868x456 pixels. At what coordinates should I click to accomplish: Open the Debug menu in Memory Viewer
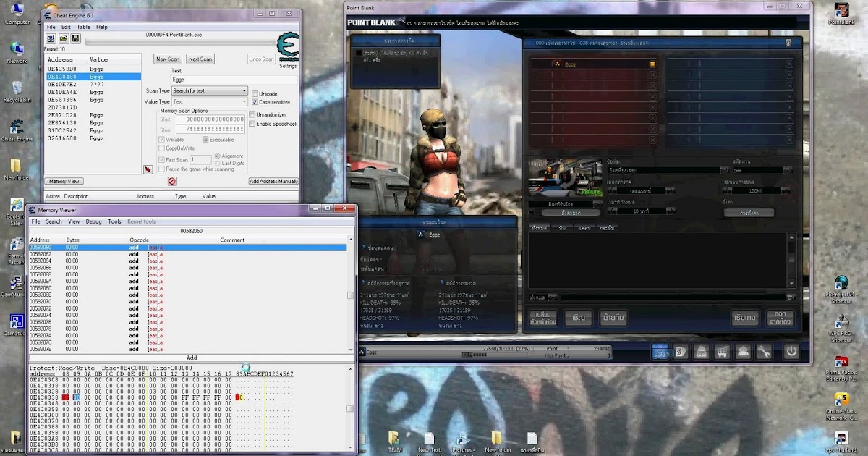(x=94, y=221)
